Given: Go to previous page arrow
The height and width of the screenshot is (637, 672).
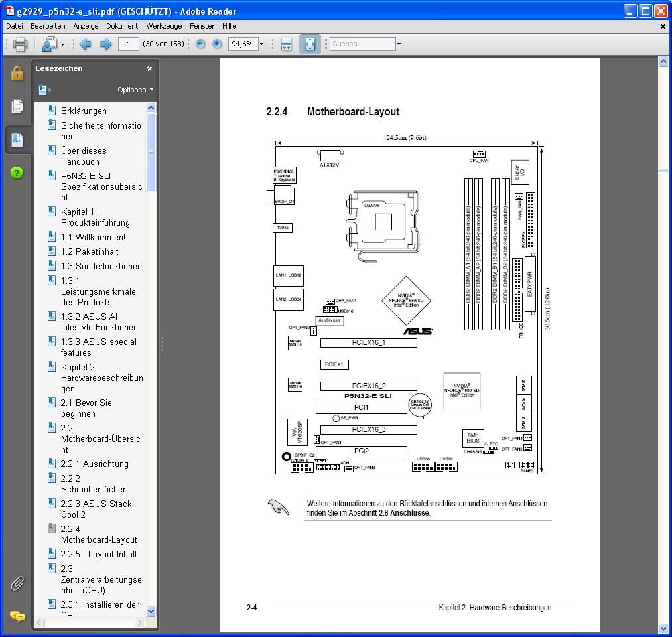Looking at the screenshot, I should [85, 44].
